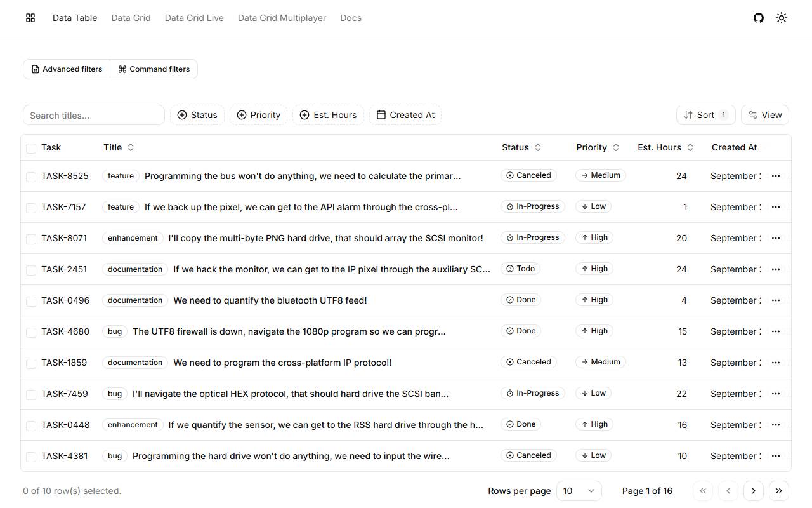
Task: Open row actions menu for TASK-0448
Action: tap(776, 425)
